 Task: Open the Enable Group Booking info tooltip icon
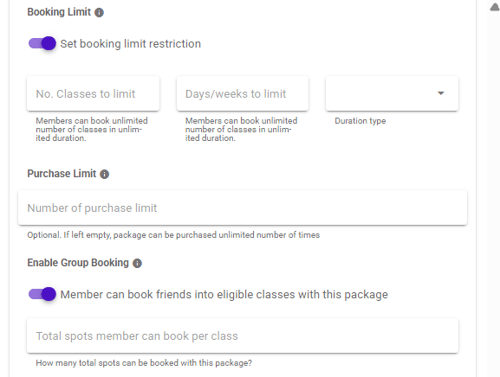[137, 263]
